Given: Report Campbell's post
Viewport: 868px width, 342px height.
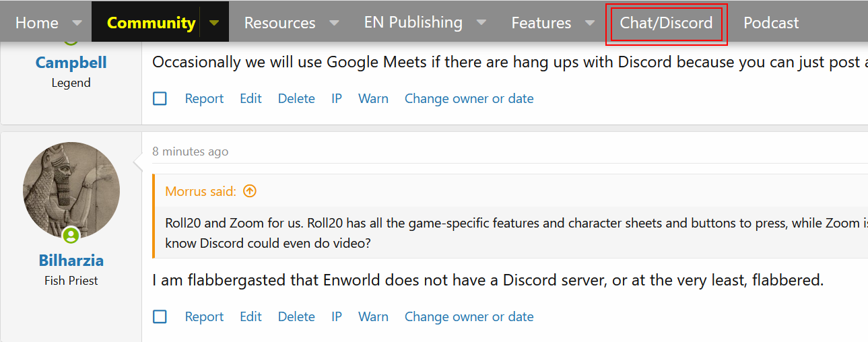Looking at the screenshot, I should point(204,98).
